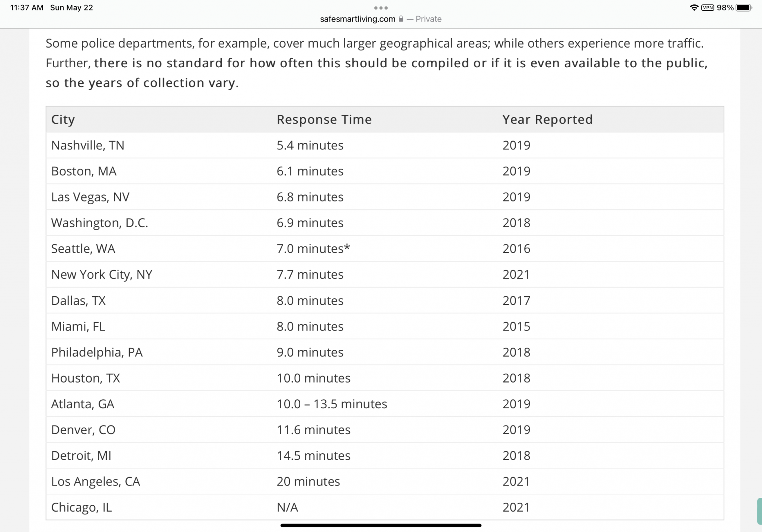762x532 pixels.
Task: Click the VPN status badge
Action: [707, 8]
